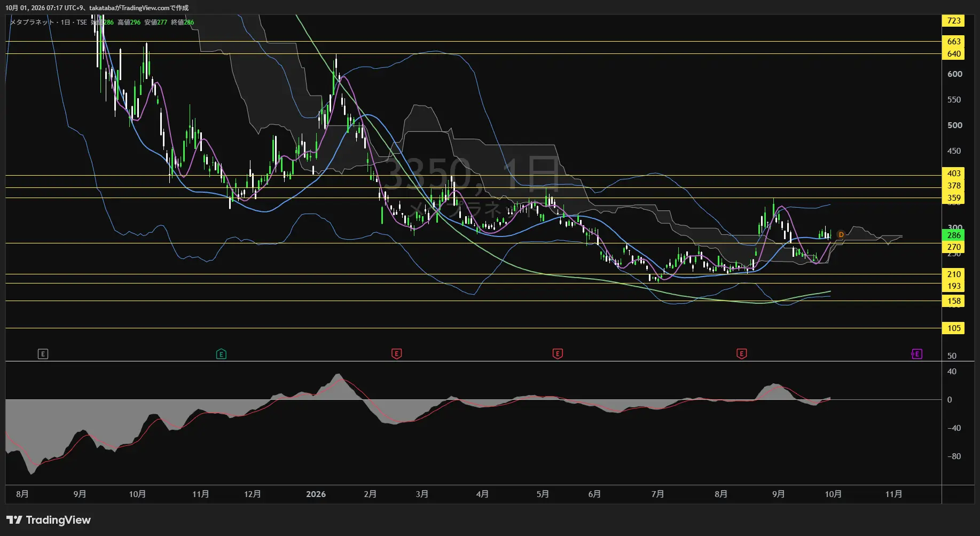Viewport: 980px width, 536px height.
Task: Click the 12月 label on time axis
Action: tap(253, 494)
